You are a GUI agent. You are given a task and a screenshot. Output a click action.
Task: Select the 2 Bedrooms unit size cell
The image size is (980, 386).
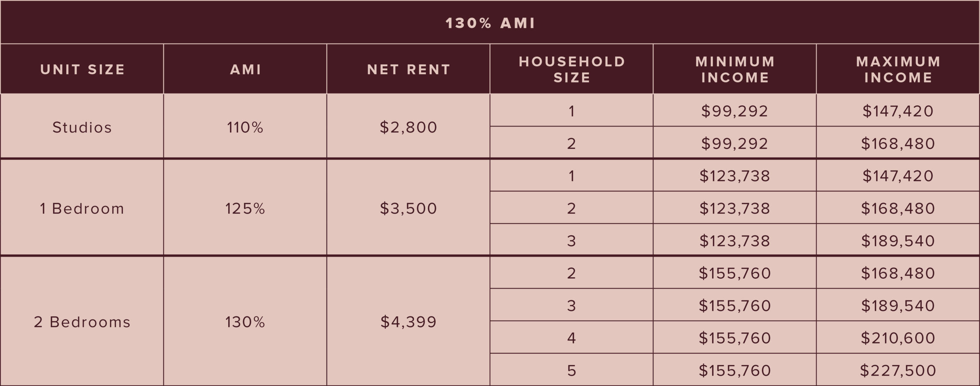coord(82,322)
